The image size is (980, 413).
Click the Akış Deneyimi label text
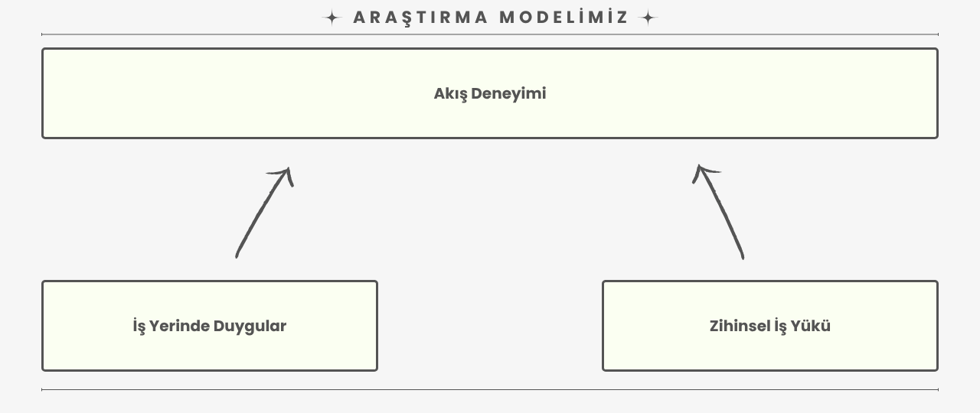(x=490, y=93)
